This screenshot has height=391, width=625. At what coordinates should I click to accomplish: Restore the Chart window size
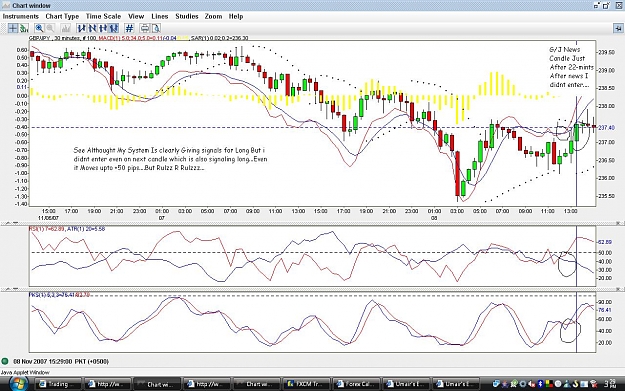click(606, 5)
